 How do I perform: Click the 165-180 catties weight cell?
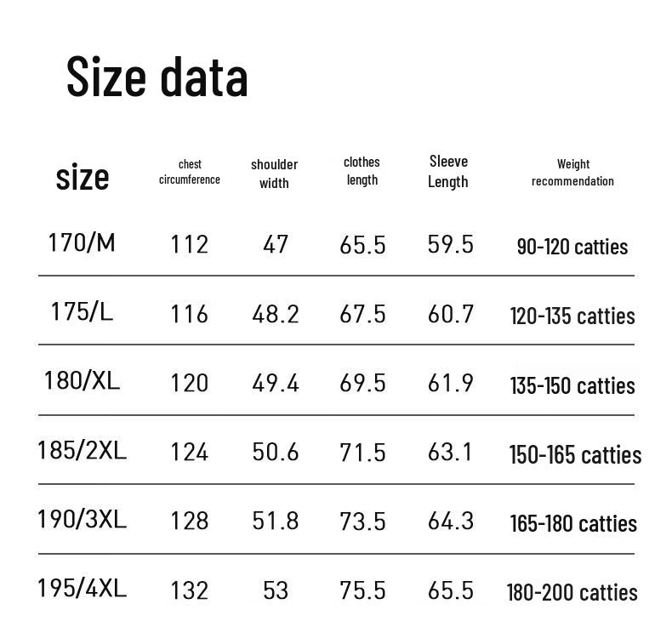pyautogui.click(x=572, y=523)
